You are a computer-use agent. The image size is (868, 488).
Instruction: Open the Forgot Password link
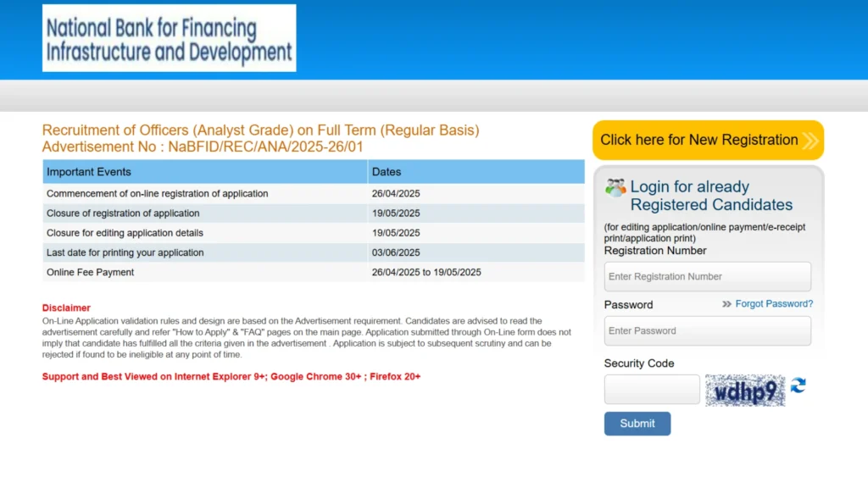click(774, 304)
